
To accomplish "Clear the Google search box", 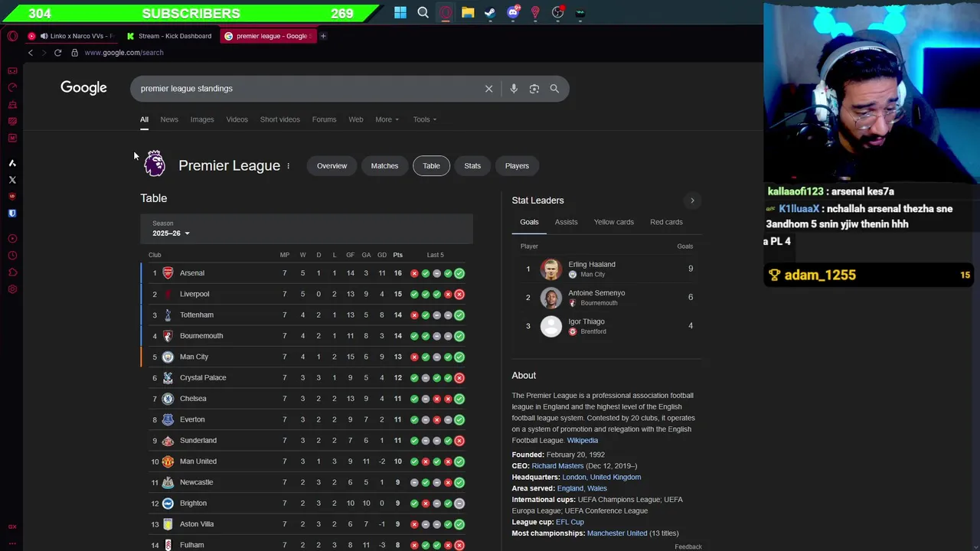I will 488,89.
